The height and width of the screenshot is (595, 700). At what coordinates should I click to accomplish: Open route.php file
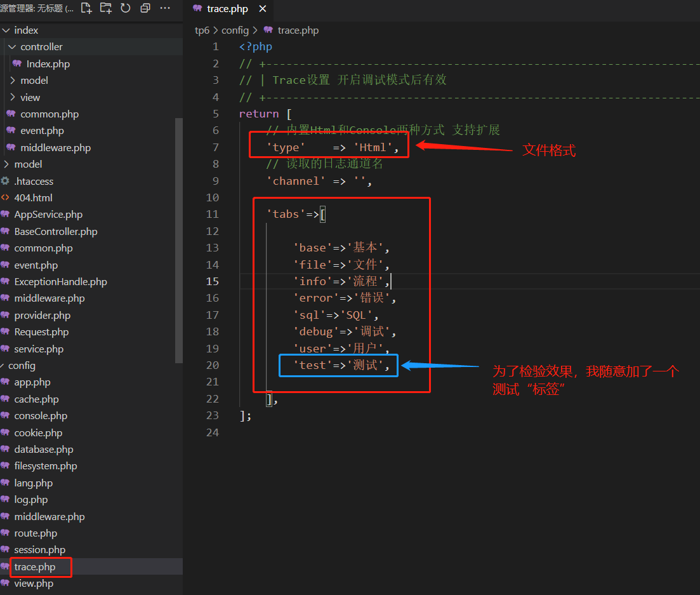click(x=36, y=533)
